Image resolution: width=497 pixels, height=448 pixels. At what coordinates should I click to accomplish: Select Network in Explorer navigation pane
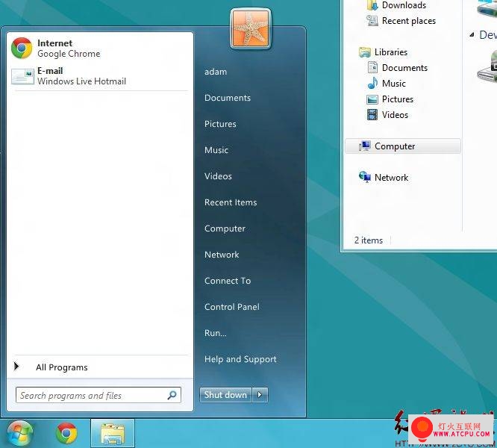click(x=391, y=178)
